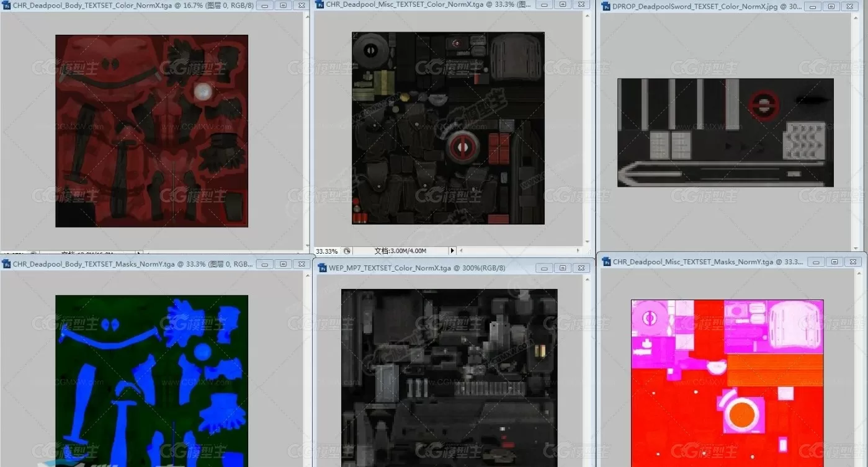
Task: Click the blue-green Body Masks texture canvas
Action: tap(151, 381)
